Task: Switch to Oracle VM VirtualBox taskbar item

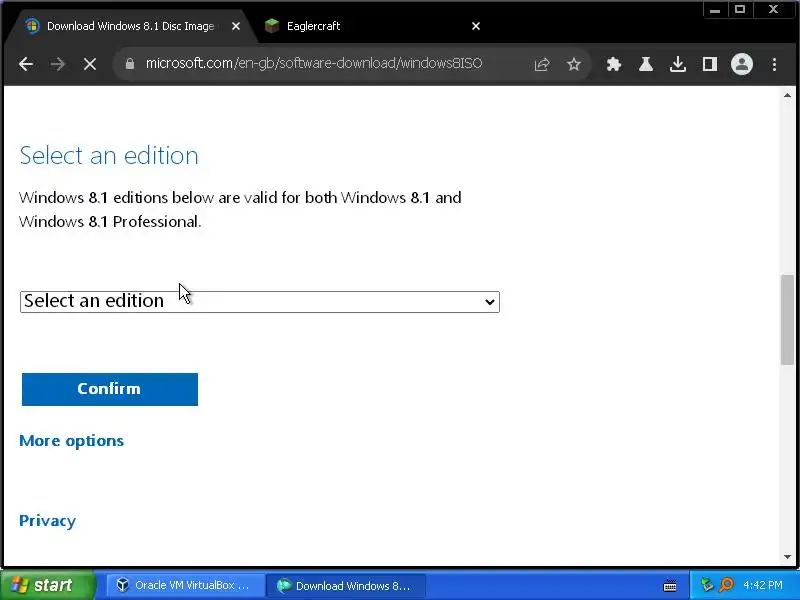Action: pos(184,586)
